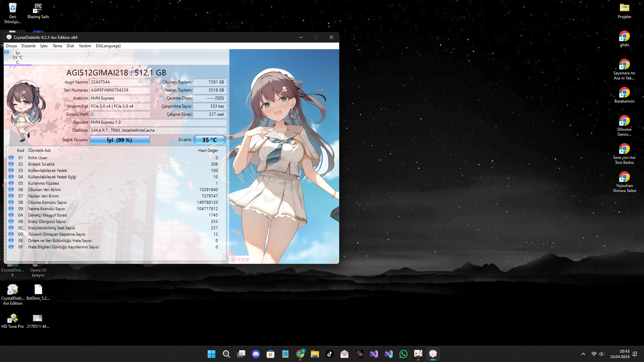
Task: Open the Dil(Language) menu
Action: click(108, 46)
